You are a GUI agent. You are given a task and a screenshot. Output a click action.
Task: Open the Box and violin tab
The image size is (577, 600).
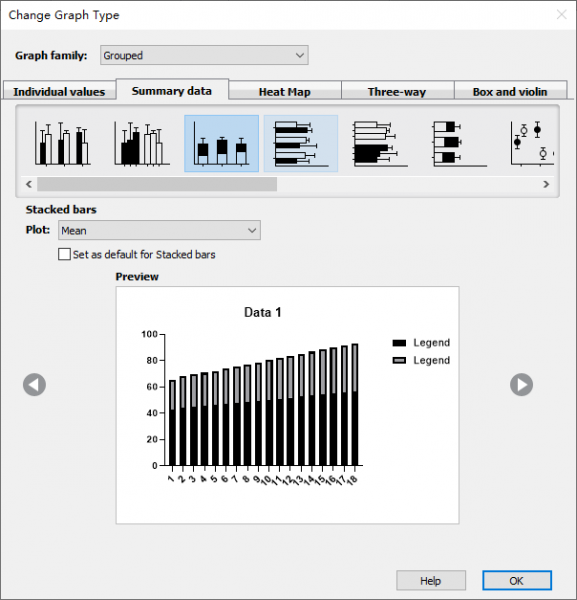[x=510, y=92]
